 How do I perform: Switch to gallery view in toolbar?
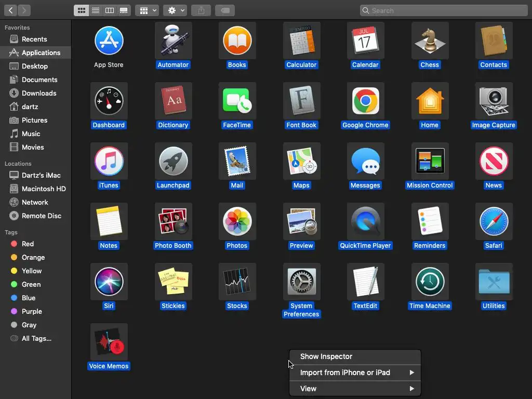(124, 10)
